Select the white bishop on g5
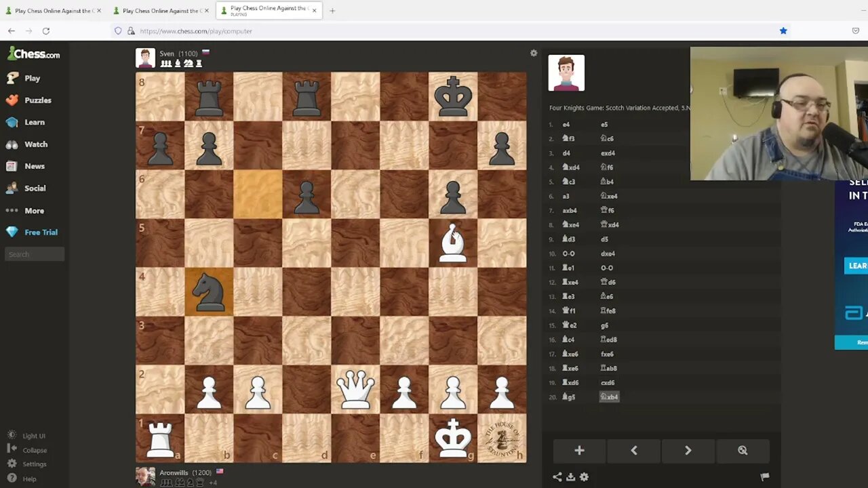This screenshot has height=488, width=868. point(453,243)
